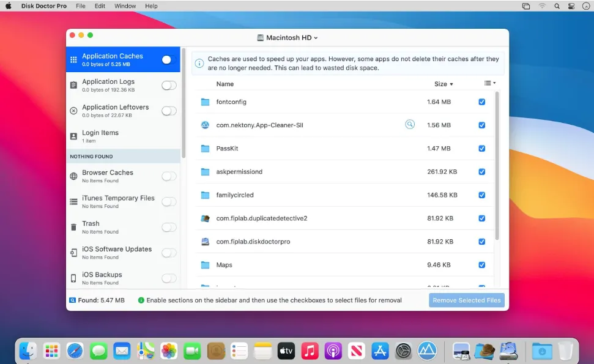Uncheck the PassKit checkbox
Screen dimensions: 594x364
pyautogui.click(x=482, y=149)
